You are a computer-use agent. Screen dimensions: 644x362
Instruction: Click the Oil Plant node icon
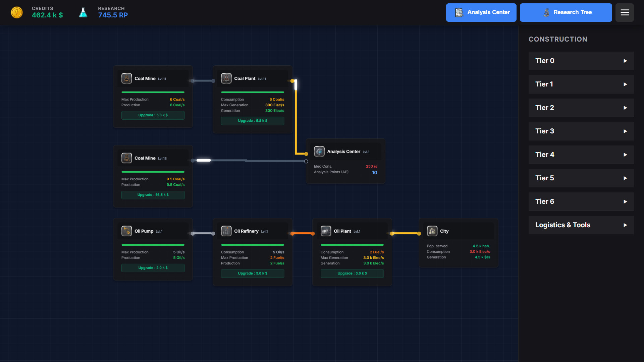coord(326,231)
